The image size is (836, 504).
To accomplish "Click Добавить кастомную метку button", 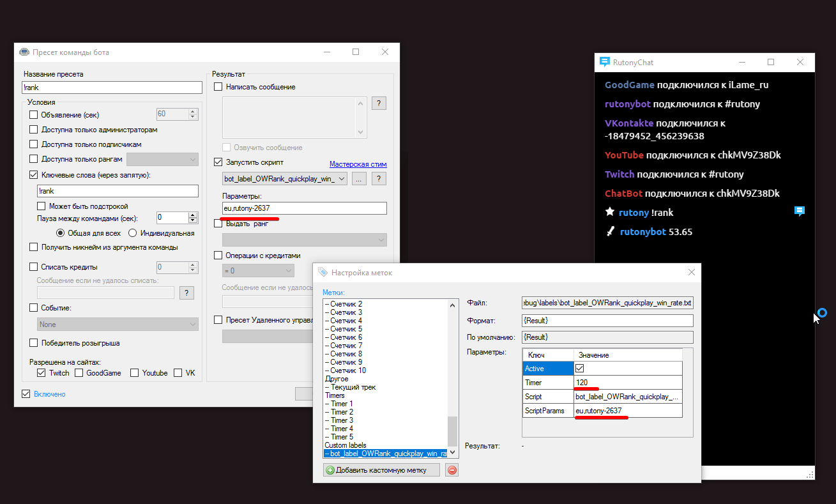I will (x=382, y=470).
